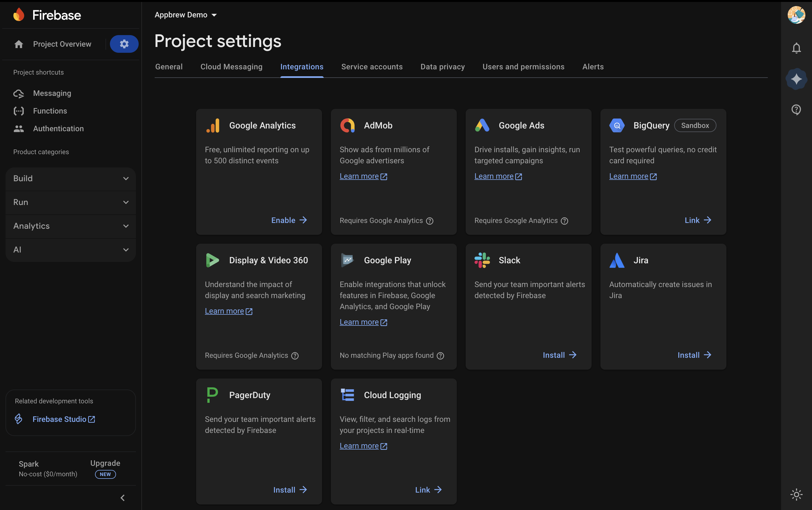Screen dimensions: 812x510
Task: Switch to the Cloud Messaging tab
Action: [231, 67]
